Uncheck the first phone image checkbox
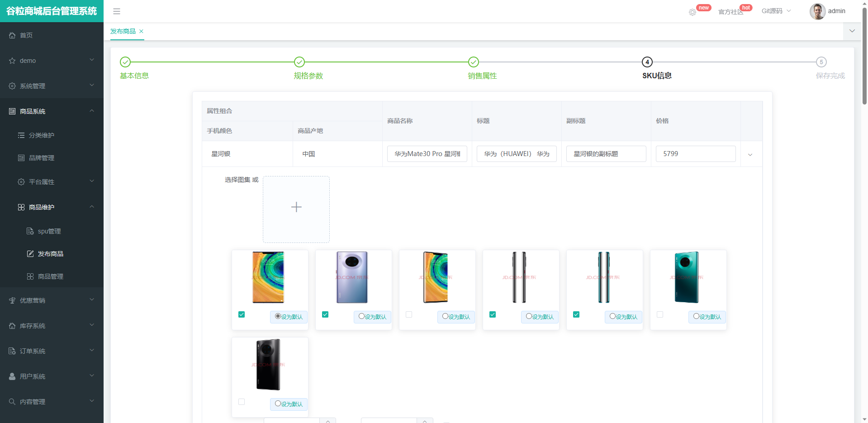The height and width of the screenshot is (423, 868). coord(242,314)
